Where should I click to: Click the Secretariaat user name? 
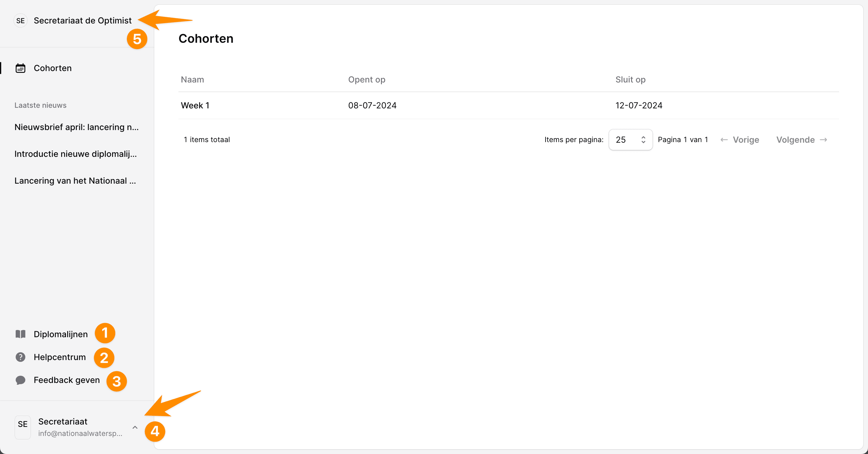(63, 421)
